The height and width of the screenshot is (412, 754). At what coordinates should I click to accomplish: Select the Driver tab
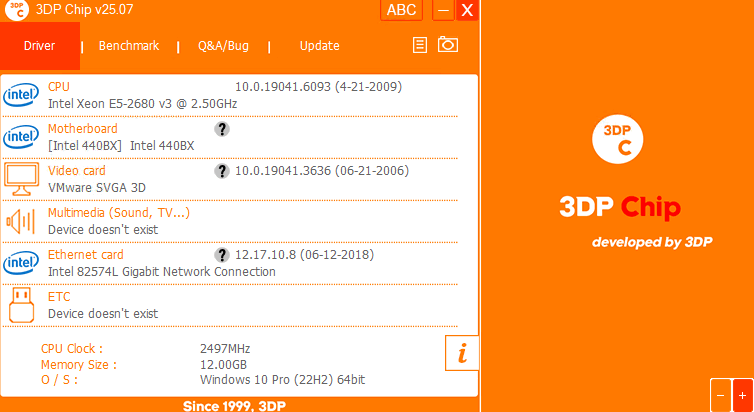(x=39, y=46)
